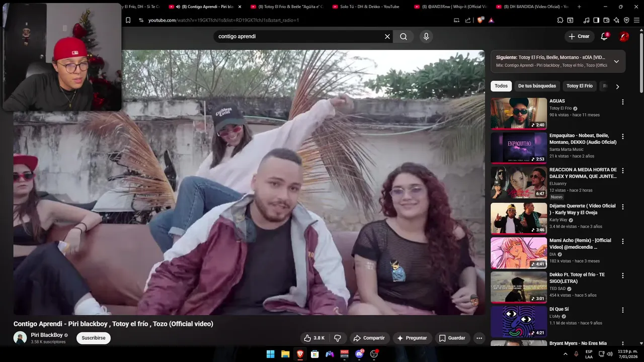The width and height of the screenshot is (644, 362).
Task: Toggle the system tray microphone icon
Action: [576, 354]
